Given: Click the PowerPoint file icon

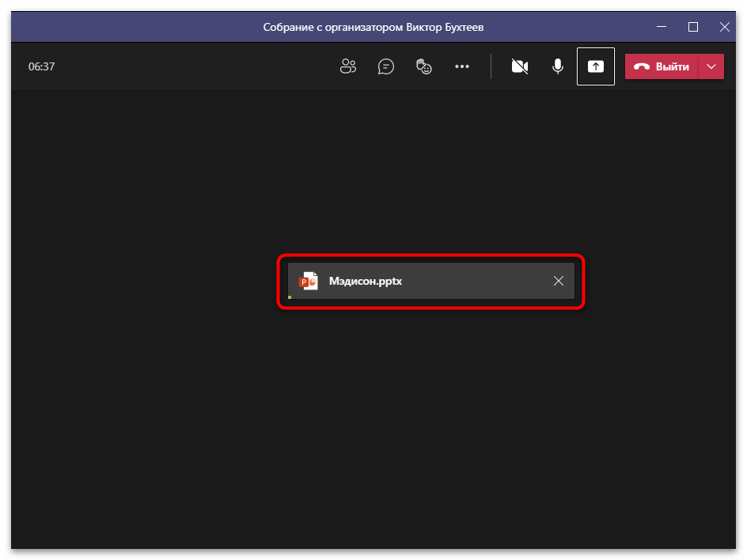Looking at the screenshot, I should [x=308, y=281].
